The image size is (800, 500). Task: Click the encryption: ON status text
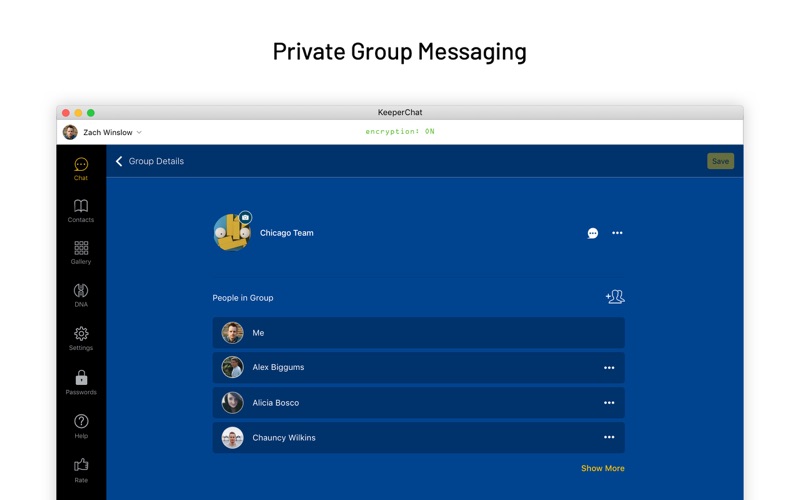click(x=400, y=132)
